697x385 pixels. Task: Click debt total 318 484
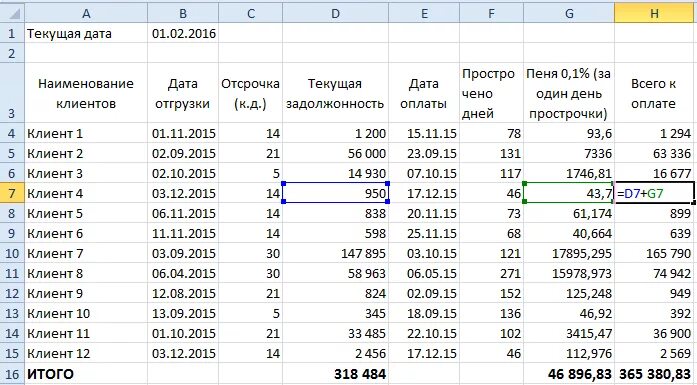pyautogui.click(x=336, y=374)
